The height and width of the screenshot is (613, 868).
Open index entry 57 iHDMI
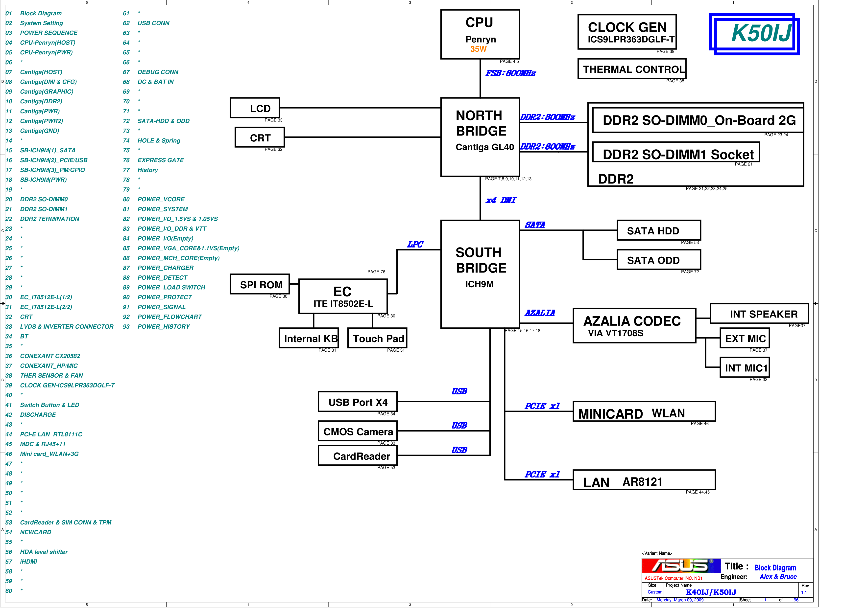click(x=21, y=562)
